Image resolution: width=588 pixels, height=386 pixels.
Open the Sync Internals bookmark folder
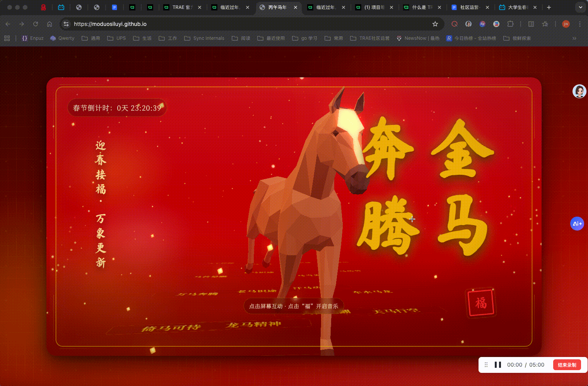(x=204, y=38)
